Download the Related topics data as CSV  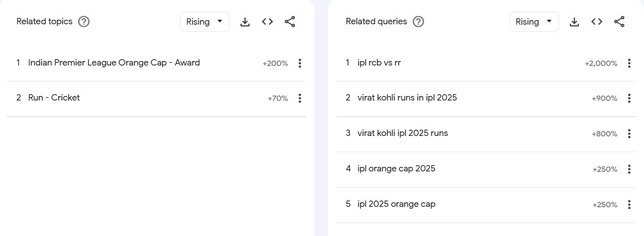coord(245,22)
